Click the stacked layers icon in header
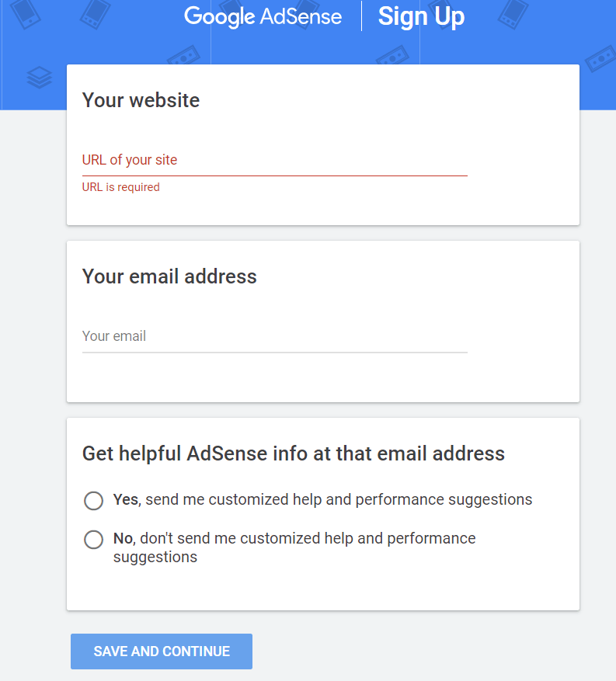The width and height of the screenshot is (616, 681). (39, 77)
